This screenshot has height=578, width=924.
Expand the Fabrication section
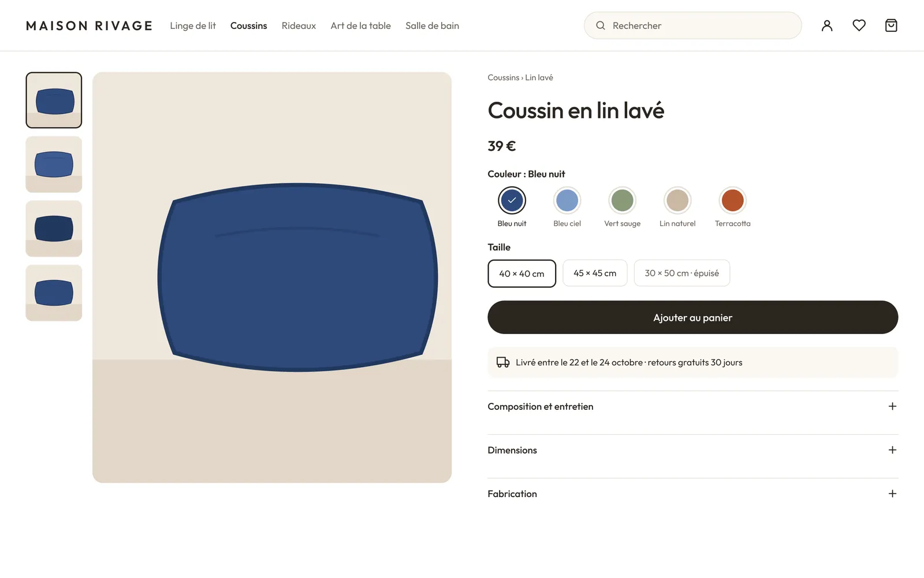click(x=692, y=494)
